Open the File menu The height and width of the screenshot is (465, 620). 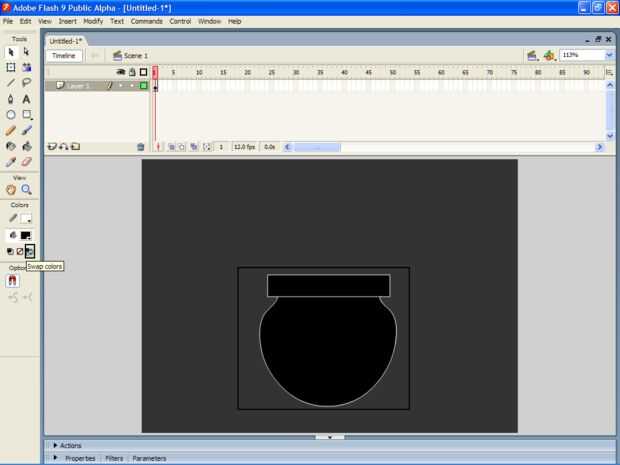coord(8,21)
